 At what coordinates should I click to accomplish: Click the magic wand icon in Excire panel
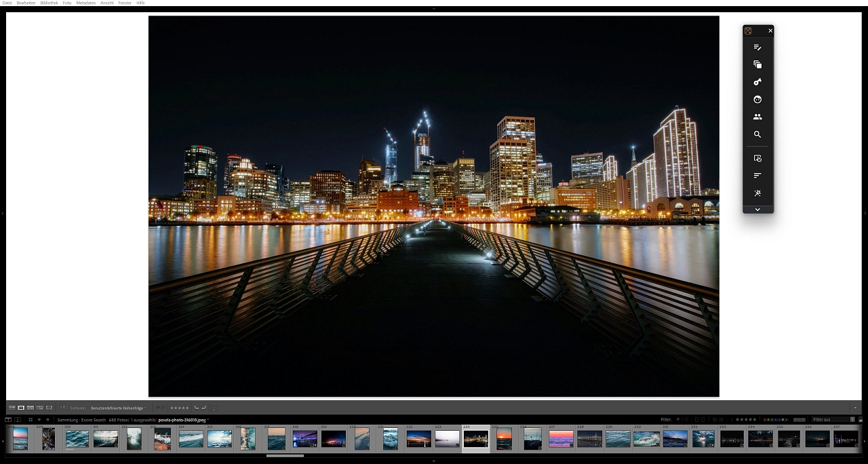coord(757,193)
